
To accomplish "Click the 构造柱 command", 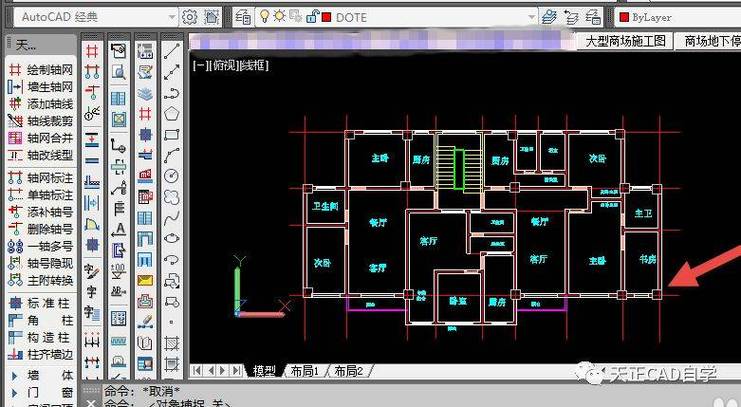I will click(41, 337).
